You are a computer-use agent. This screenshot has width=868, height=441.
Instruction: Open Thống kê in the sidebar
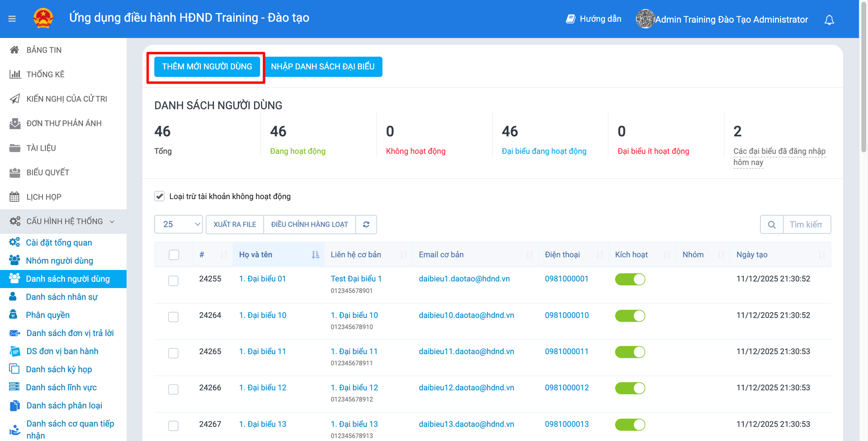(x=45, y=74)
